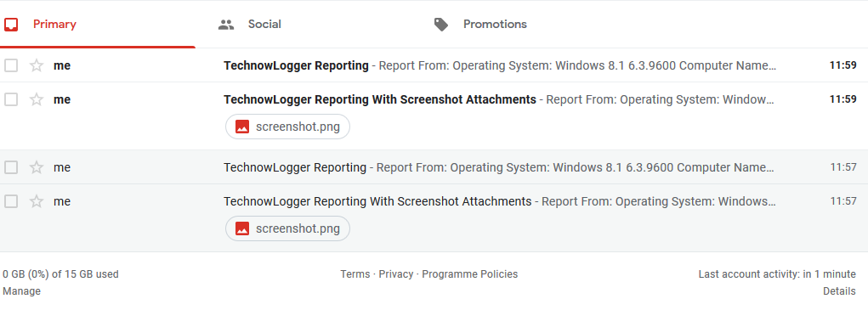Open unread 11:59 Reporting With Screenshot Attachments subject
868x327 pixels.
pos(380,99)
